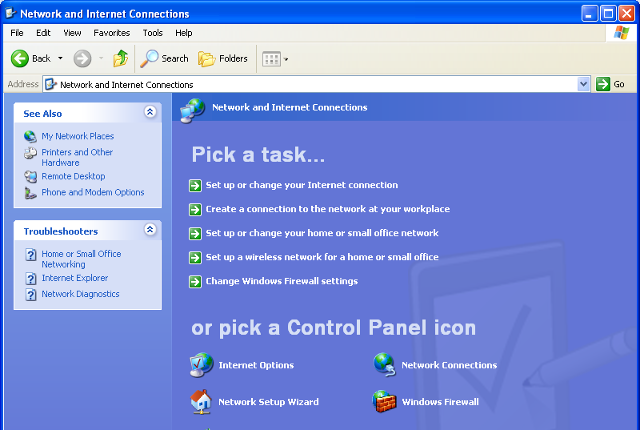
Task: Click the My Network Places globe icon
Action: (30, 136)
